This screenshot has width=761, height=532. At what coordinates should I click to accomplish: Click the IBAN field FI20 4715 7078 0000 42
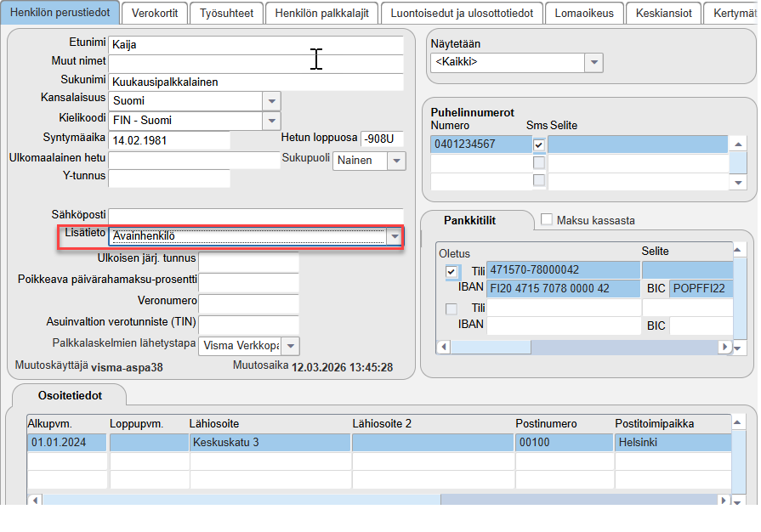click(564, 289)
